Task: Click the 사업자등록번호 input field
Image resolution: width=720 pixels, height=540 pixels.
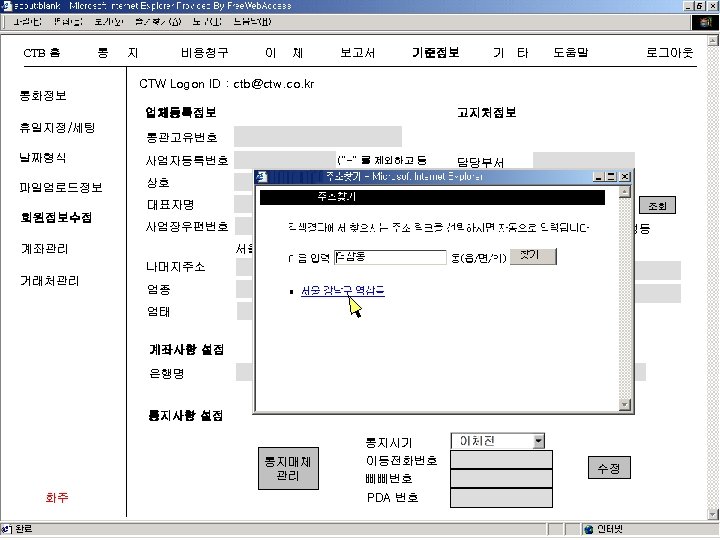Action: click(x=285, y=160)
